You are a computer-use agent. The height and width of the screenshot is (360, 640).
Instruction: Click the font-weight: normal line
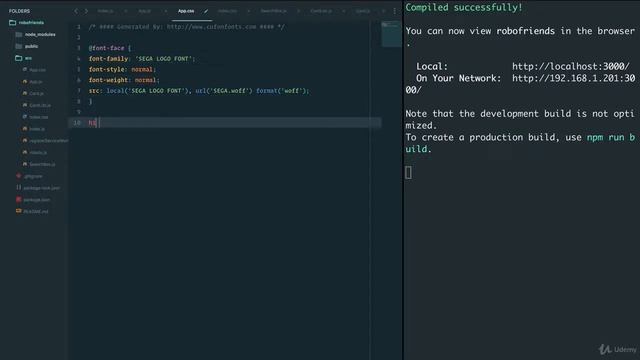124,80
